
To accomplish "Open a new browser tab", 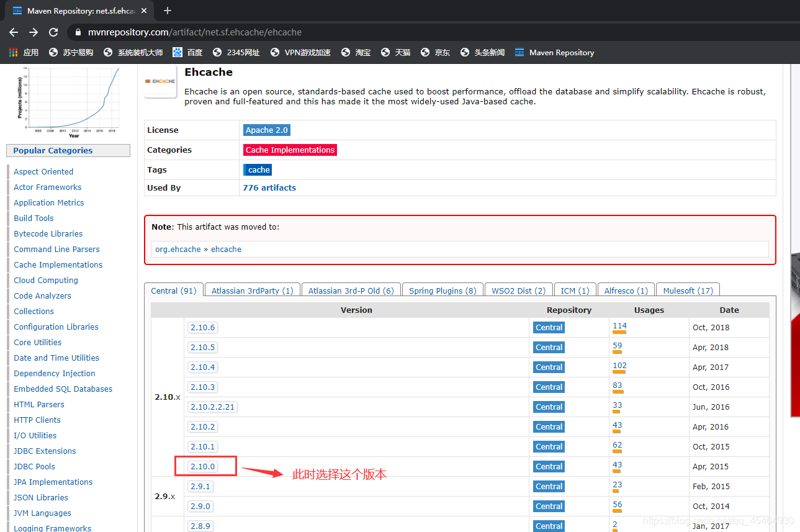I will (x=167, y=11).
